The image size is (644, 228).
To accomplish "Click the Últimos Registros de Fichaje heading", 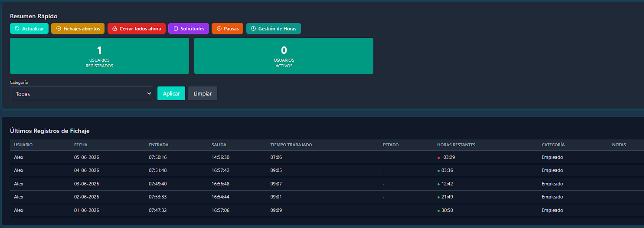I will [50, 131].
